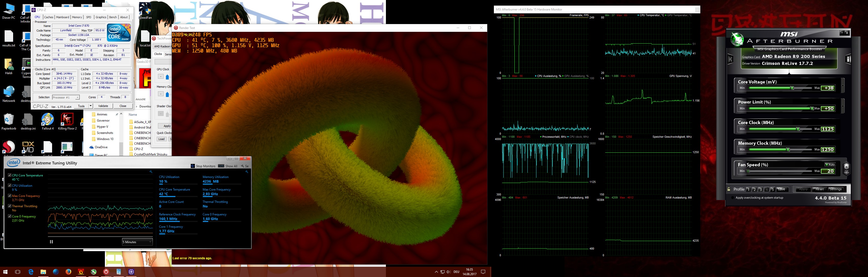Open the 5 Minutes time range dropdown

coord(137,242)
